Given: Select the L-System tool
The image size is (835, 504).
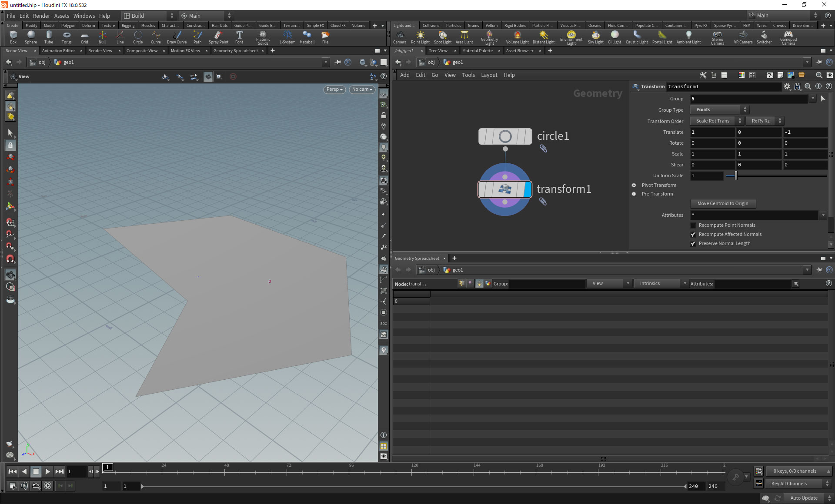Looking at the screenshot, I should click(x=287, y=37).
